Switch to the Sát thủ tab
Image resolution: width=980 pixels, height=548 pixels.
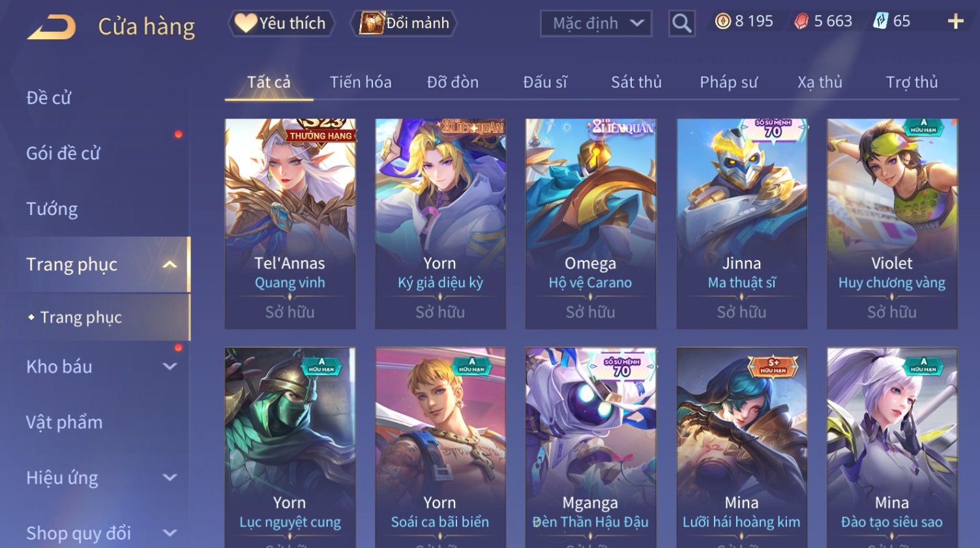(x=636, y=82)
